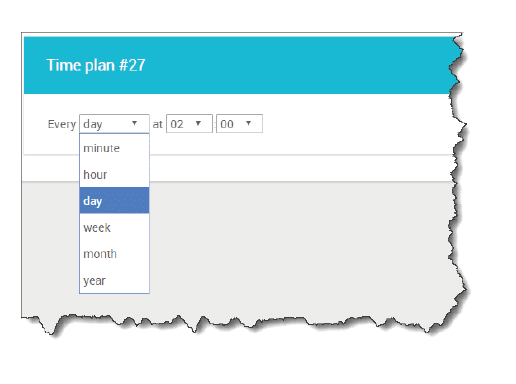The height and width of the screenshot is (384, 516).
Task: Select the "minute" option in the list
Action: tap(114, 148)
